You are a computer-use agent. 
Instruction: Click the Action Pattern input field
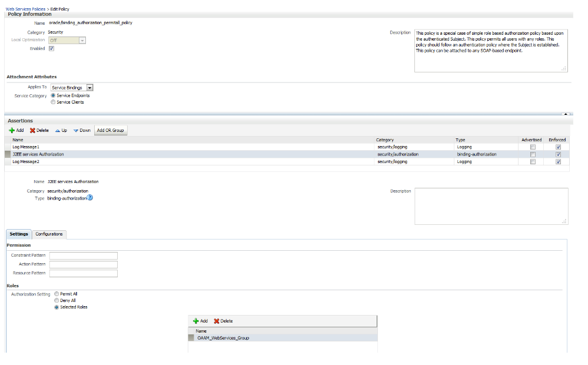[x=83, y=264]
